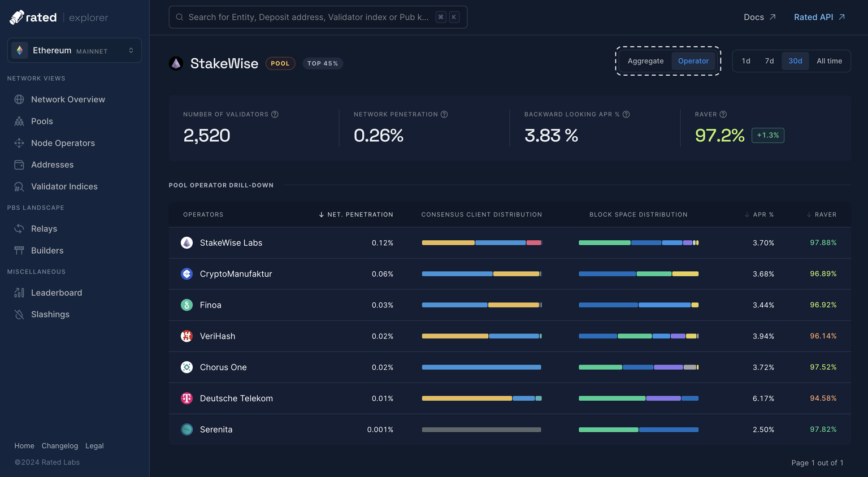Click the Leaderboard chart icon
The width and height of the screenshot is (868, 477).
click(19, 293)
